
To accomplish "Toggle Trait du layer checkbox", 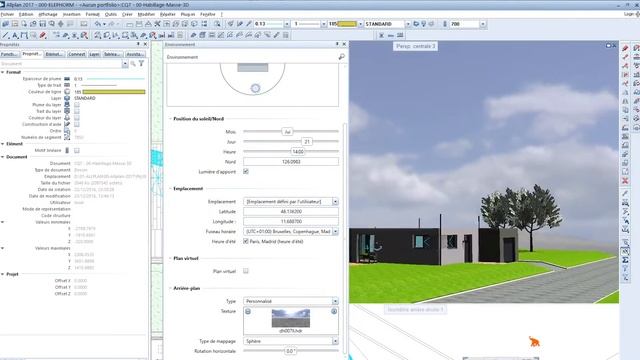I will click(x=77, y=111).
